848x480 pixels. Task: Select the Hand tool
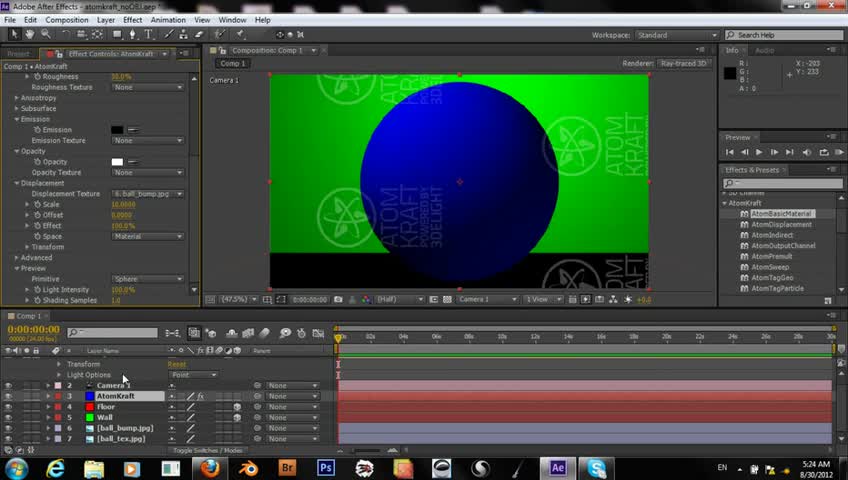[x=30, y=34]
